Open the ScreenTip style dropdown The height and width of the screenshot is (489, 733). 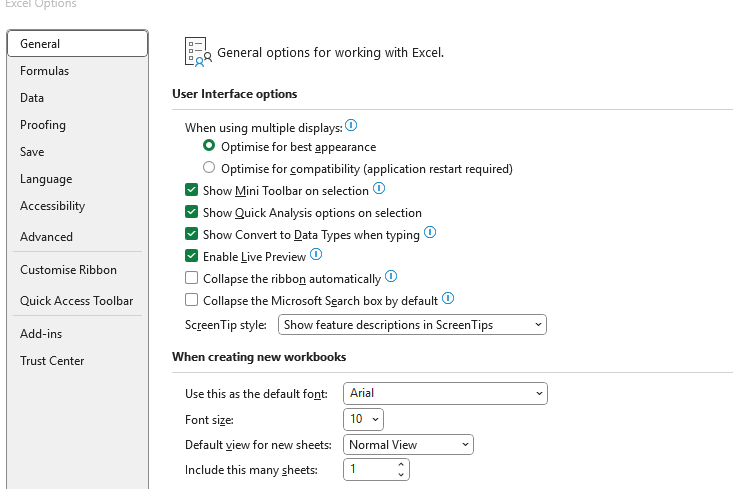pos(412,325)
